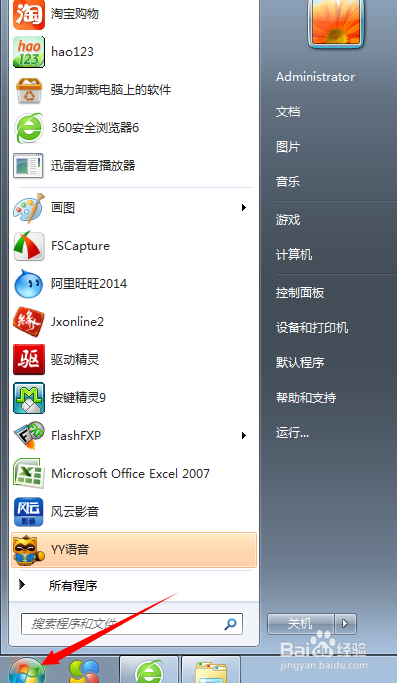Open the colorful balls taskbar icon
397x683 pixels.
[x=84, y=671]
